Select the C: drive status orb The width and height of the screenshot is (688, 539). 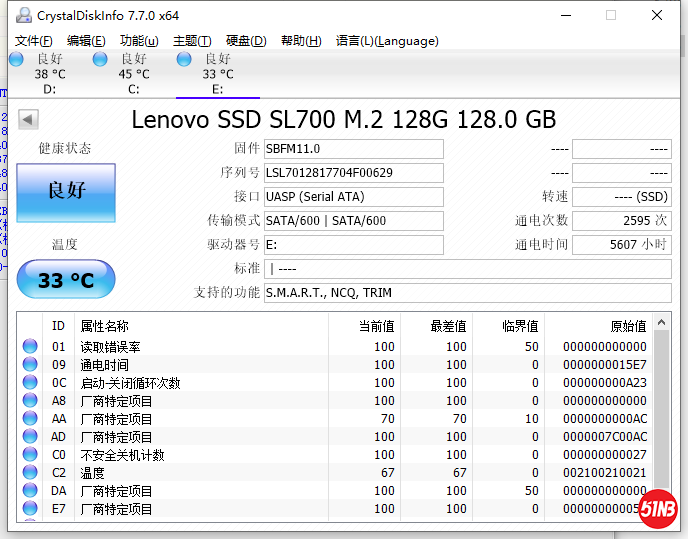coord(100,60)
